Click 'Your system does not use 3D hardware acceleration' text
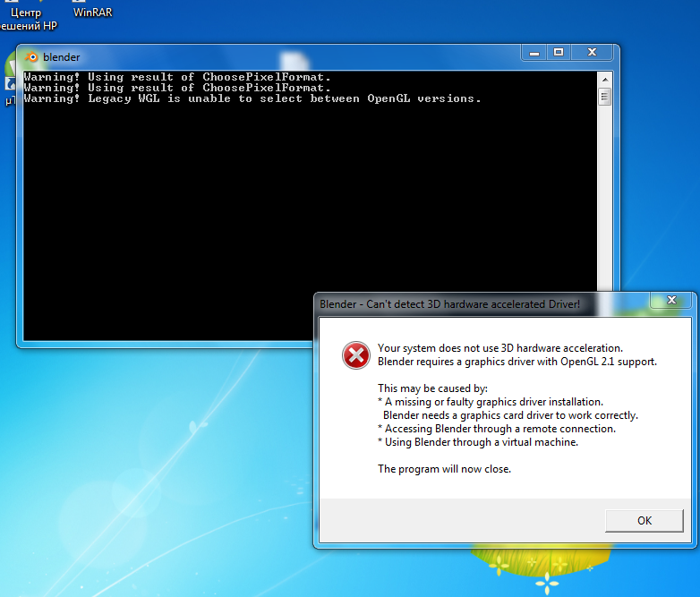The height and width of the screenshot is (597, 700). coord(500,348)
